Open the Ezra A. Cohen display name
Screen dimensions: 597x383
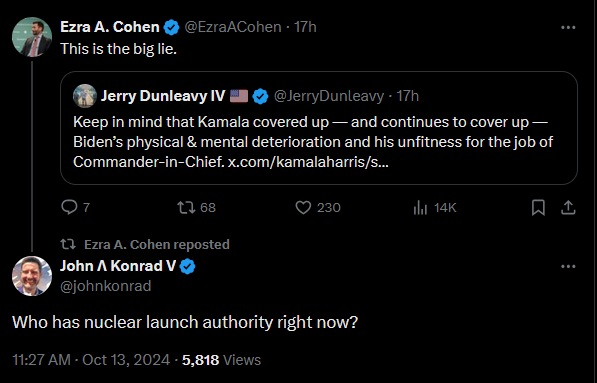click(110, 27)
